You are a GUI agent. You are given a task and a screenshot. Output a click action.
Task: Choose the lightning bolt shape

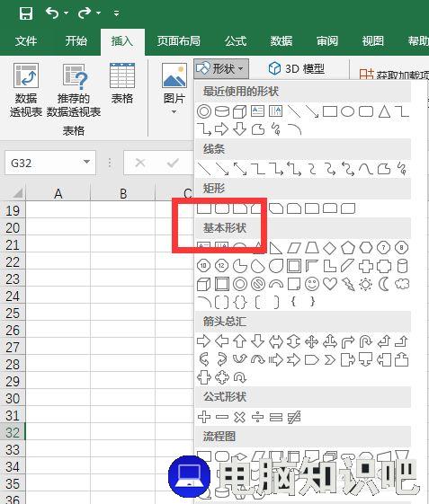348,284
